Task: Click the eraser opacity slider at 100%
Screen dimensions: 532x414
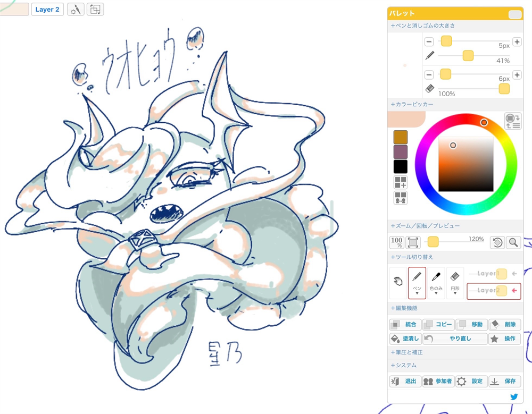Action: click(504, 89)
